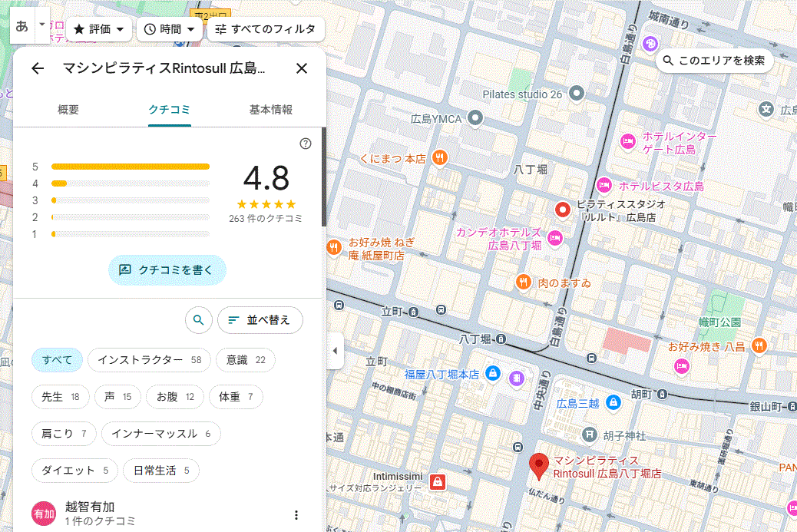Open more options for 越智有加 review
The width and height of the screenshot is (797, 532).
(296, 515)
